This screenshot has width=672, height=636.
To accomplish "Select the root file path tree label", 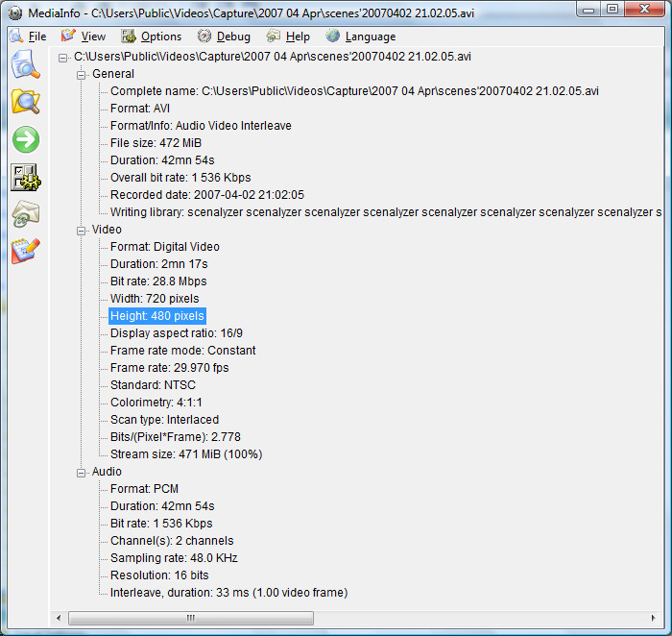I will point(273,57).
